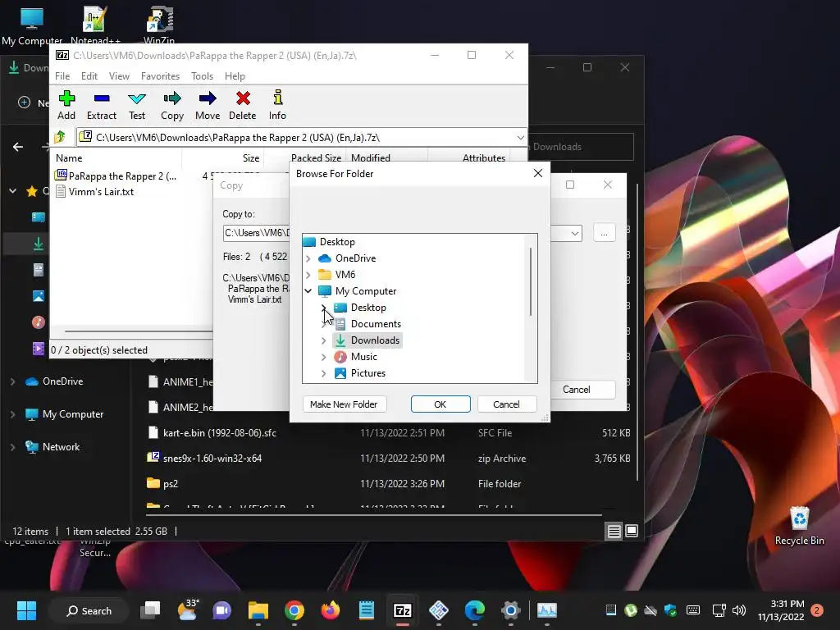Viewport: 840px width, 630px height.
Task: Close the Browse For Folder dialog
Action: click(x=538, y=173)
